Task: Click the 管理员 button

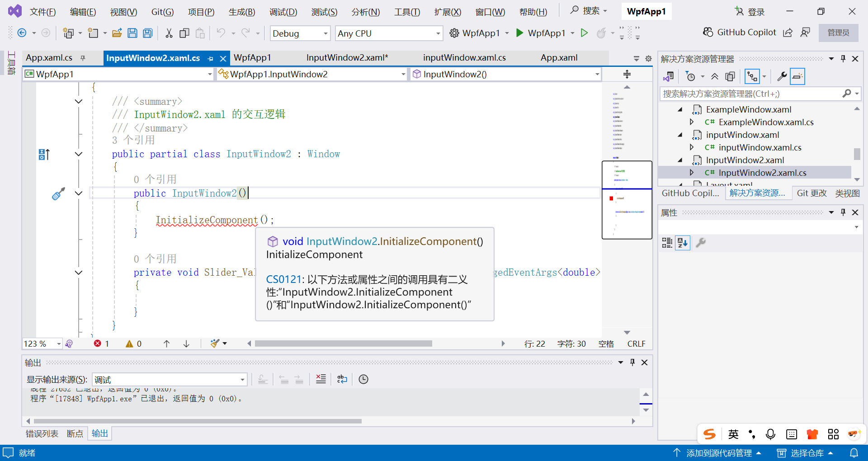Action: tap(838, 33)
